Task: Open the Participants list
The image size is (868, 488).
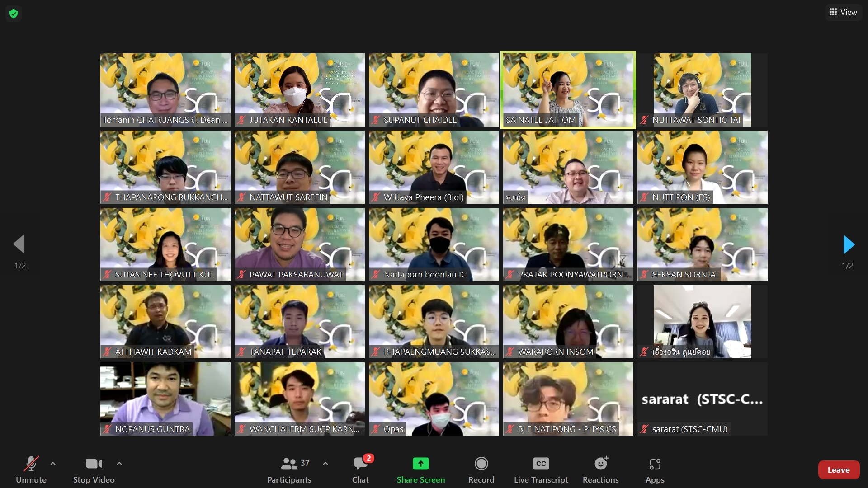Action: pos(289,469)
